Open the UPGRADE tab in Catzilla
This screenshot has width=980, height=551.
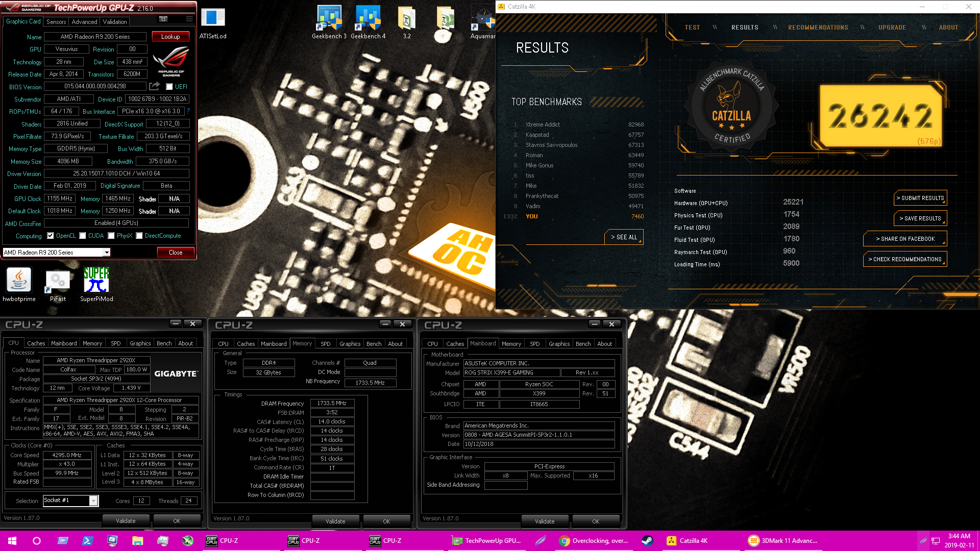(892, 28)
